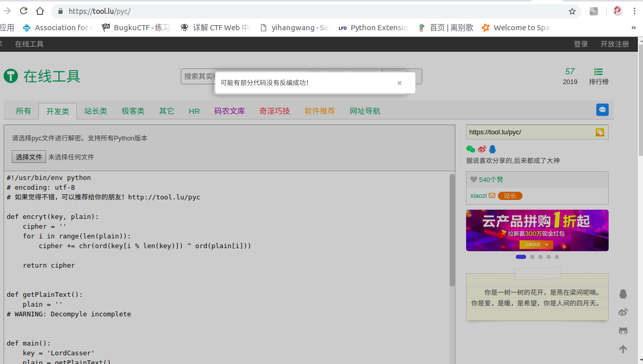Click the 登录 login link
The width and height of the screenshot is (643, 364).
coord(580,44)
